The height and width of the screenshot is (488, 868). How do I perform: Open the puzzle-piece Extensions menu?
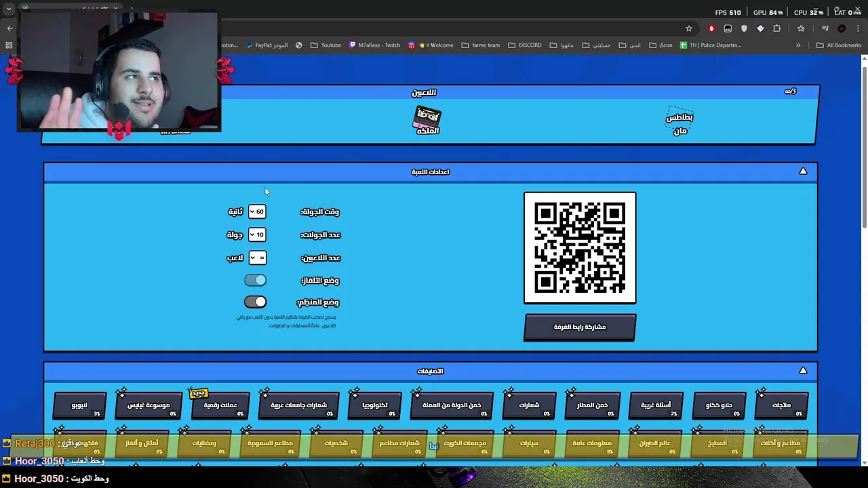(776, 28)
